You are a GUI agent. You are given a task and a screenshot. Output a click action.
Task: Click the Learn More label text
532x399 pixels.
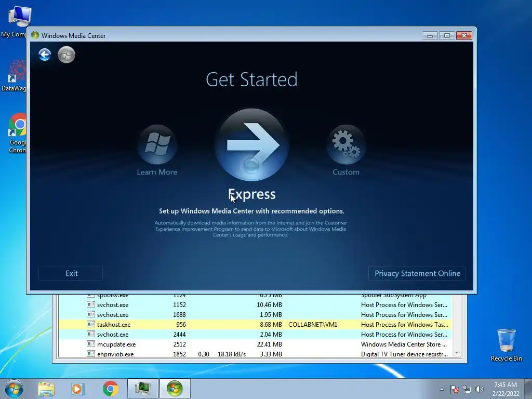[157, 172]
